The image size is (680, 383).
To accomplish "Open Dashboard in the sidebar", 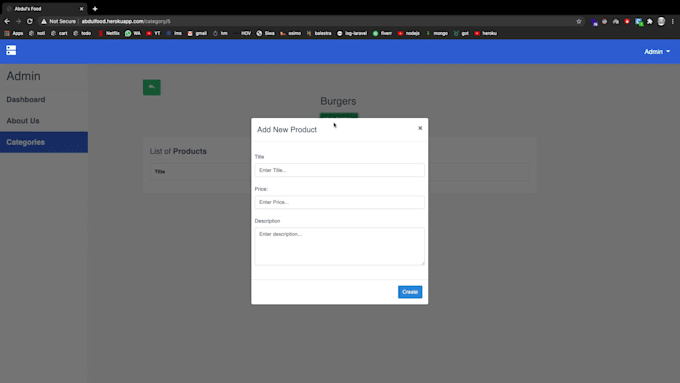I will pos(26,99).
